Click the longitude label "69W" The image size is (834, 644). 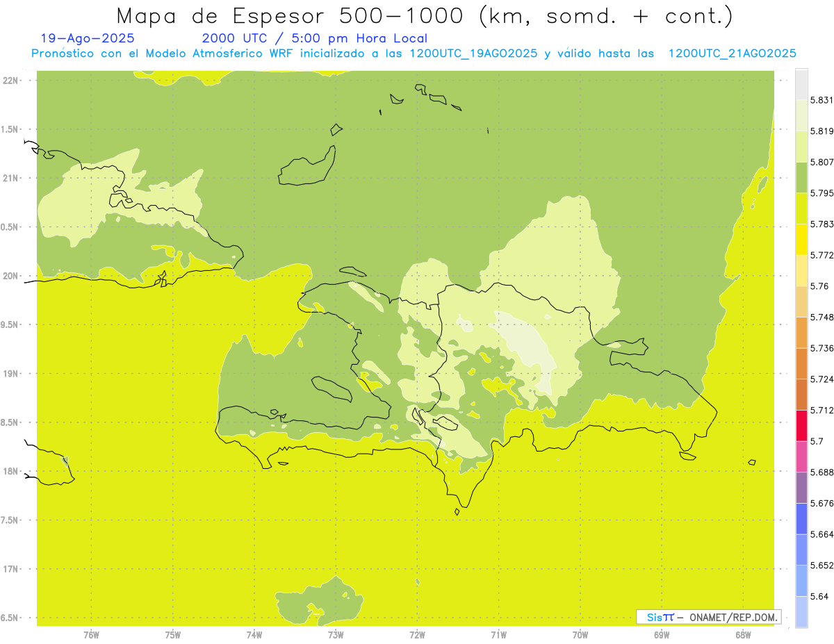pyautogui.click(x=662, y=634)
